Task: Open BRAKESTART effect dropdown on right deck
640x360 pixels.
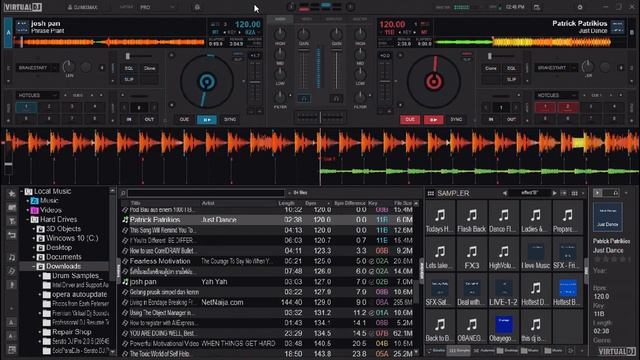Action: pyautogui.click(x=556, y=68)
